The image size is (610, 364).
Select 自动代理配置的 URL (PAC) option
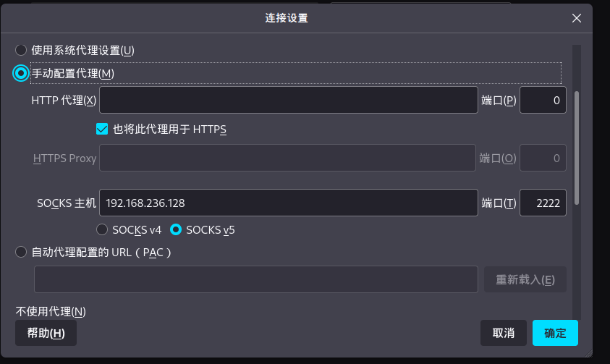click(x=22, y=253)
